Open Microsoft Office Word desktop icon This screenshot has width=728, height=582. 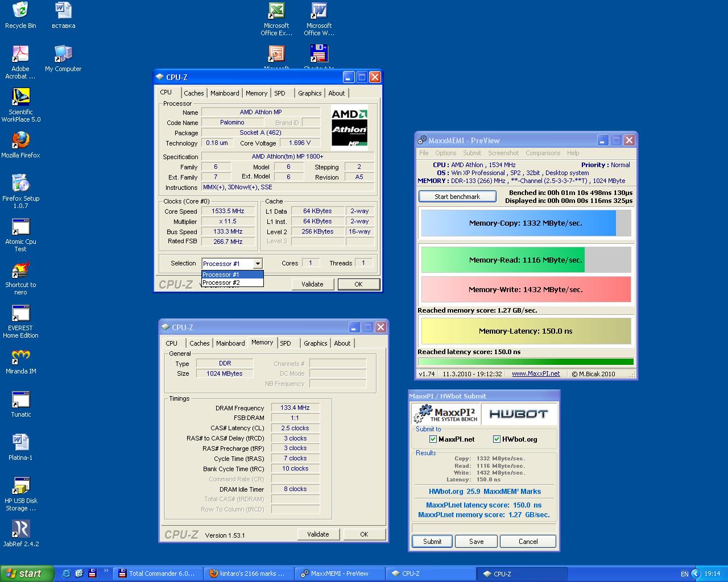pyautogui.click(x=319, y=19)
